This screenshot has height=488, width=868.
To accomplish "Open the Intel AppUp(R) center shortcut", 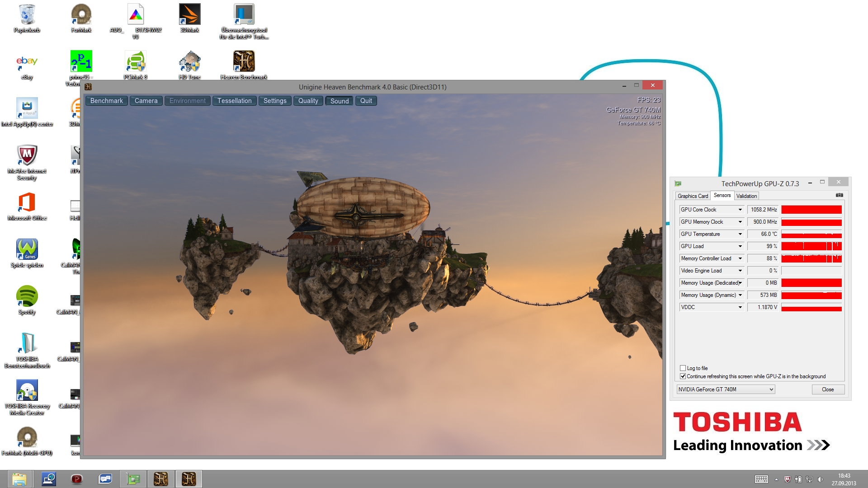I will point(27,112).
